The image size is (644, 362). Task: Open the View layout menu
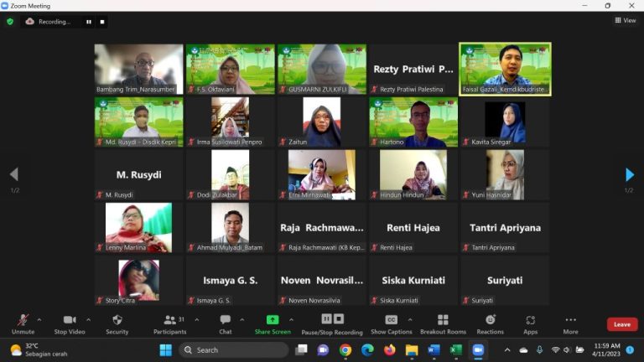click(625, 20)
